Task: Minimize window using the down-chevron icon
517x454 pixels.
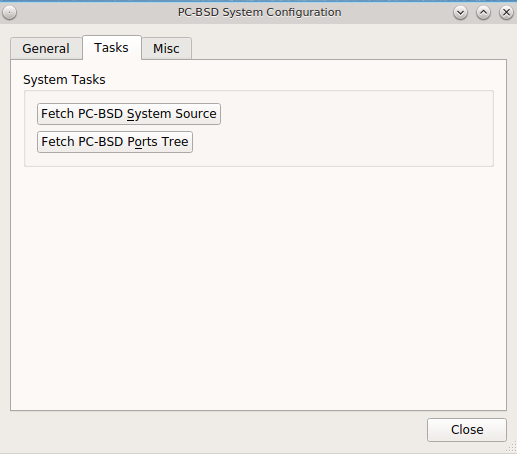Action: tap(460, 13)
